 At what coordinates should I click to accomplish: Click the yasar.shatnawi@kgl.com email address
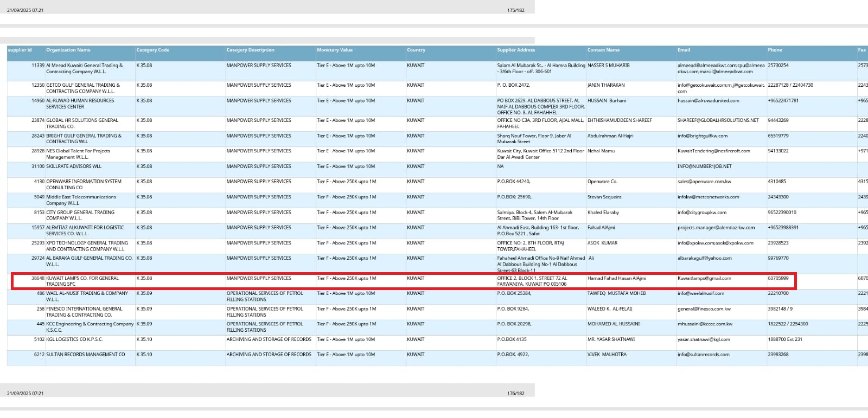pyautogui.click(x=703, y=339)
